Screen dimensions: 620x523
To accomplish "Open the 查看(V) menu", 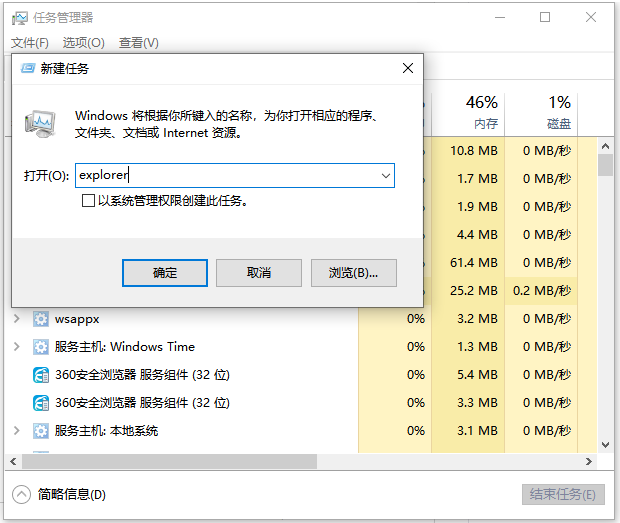I will click(x=138, y=43).
